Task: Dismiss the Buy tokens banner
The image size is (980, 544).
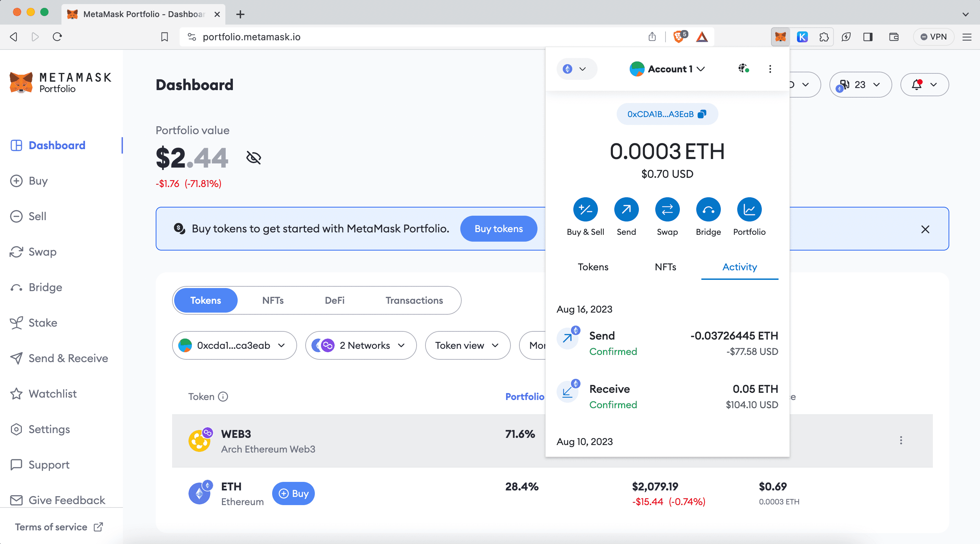Action: click(x=925, y=229)
